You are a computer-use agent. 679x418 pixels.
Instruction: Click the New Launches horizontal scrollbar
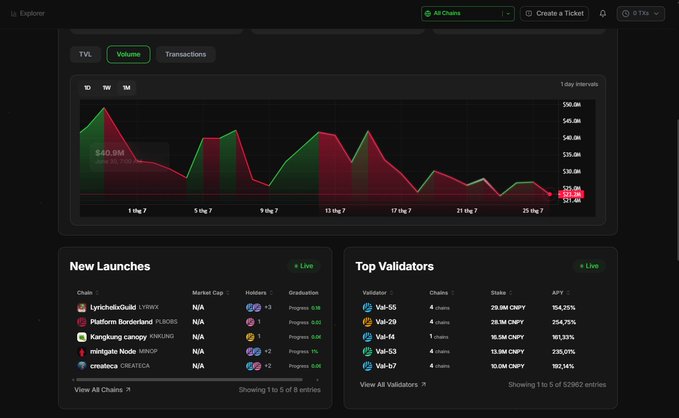tap(189, 380)
